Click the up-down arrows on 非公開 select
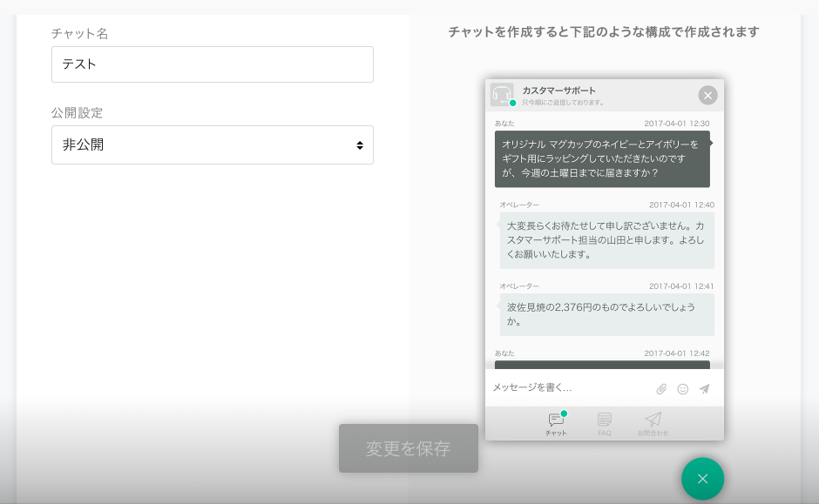The width and height of the screenshot is (819, 504). tap(360, 145)
